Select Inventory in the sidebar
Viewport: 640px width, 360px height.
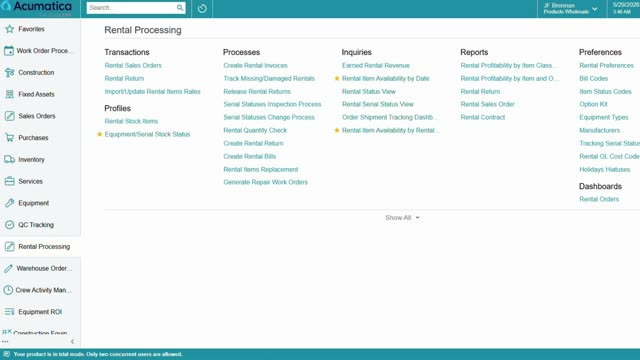pyautogui.click(x=31, y=160)
